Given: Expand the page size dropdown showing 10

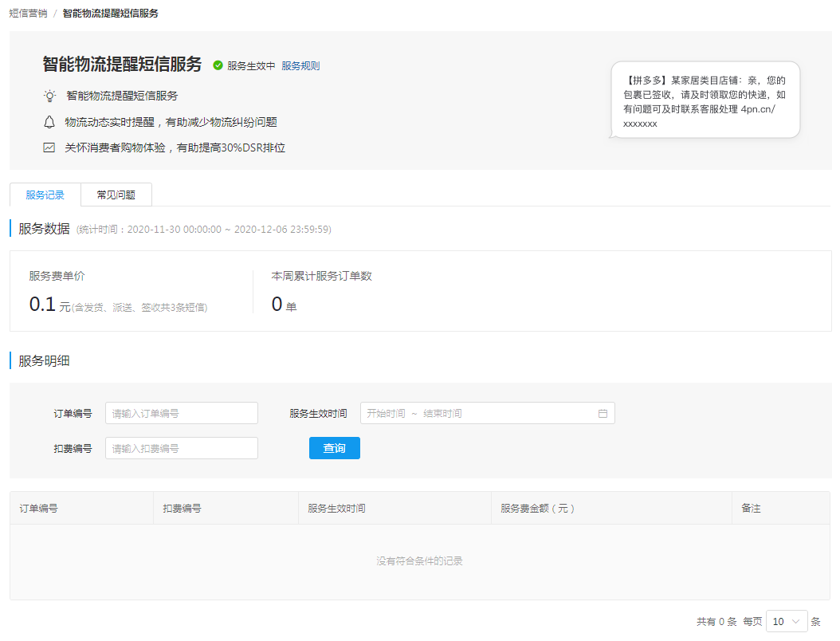Looking at the screenshot, I should pos(787,621).
